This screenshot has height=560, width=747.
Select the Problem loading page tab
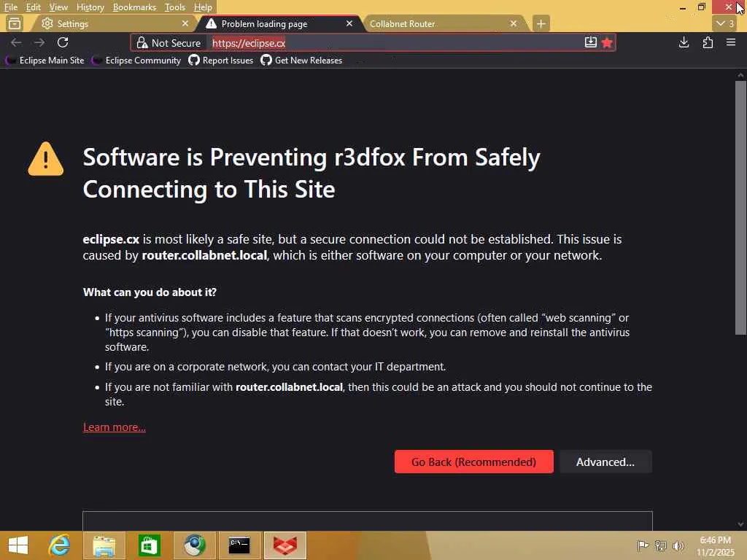(x=279, y=23)
